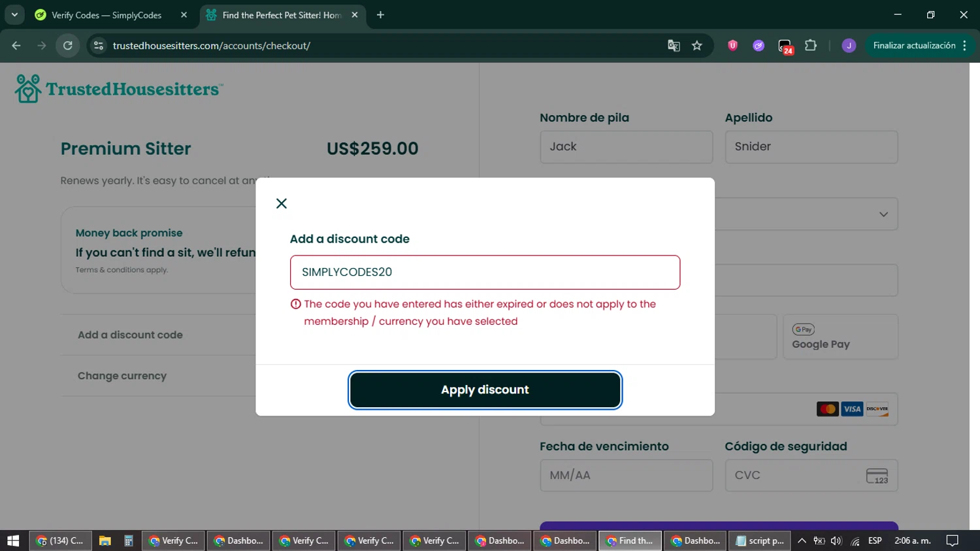Open the extensions puzzle menu
The image size is (980, 551).
point(811,46)
